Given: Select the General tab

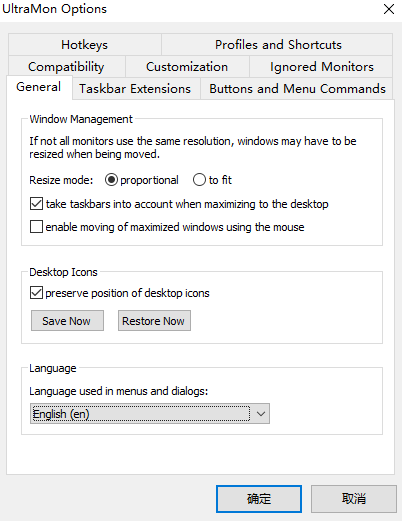Looking at the screenshot, I should pos(39,87).
